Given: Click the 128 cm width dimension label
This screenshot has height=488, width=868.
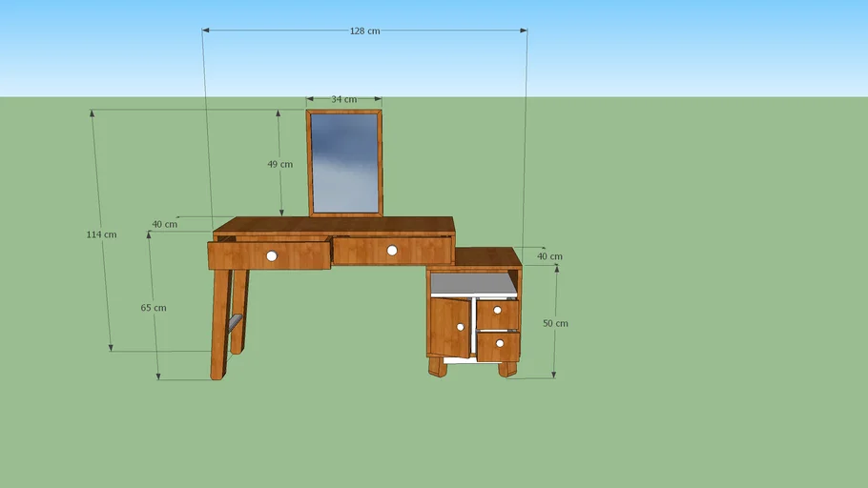Looking at the screenshot, I should [364, 31].
